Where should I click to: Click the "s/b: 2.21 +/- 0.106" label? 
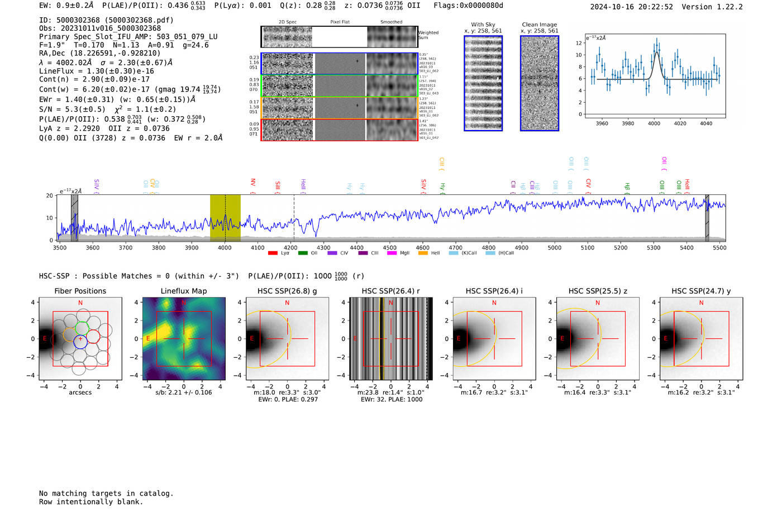(x=184, y=392)
